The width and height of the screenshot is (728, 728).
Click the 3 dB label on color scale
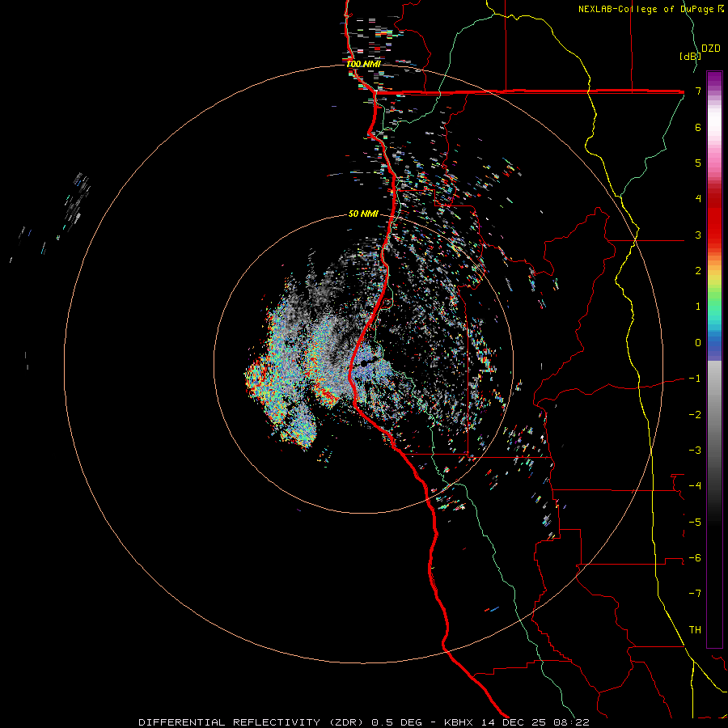click(698, 235)
